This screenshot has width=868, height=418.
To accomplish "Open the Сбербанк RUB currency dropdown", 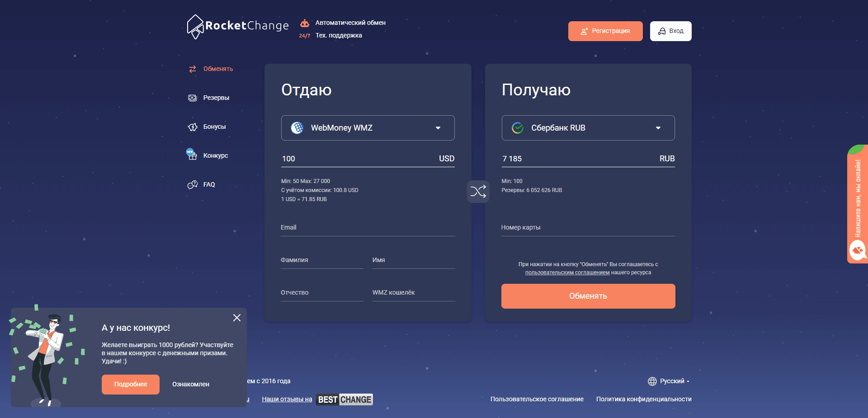I will pos(587,128).
